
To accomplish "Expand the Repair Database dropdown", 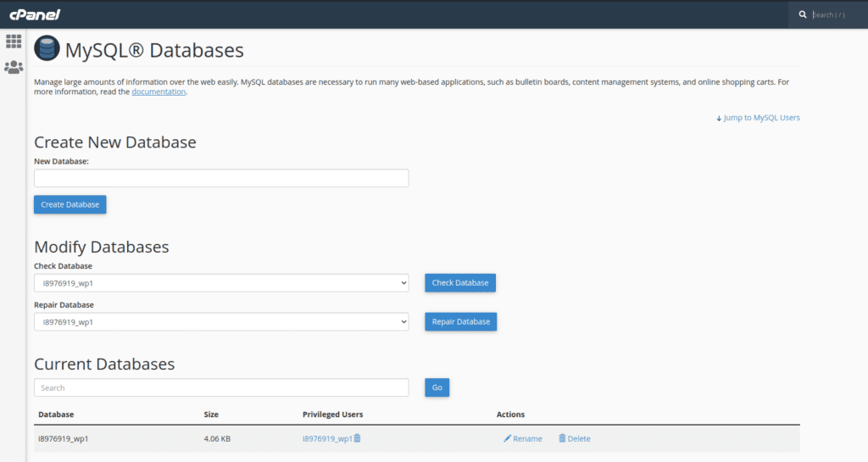I will pos(221,322).
